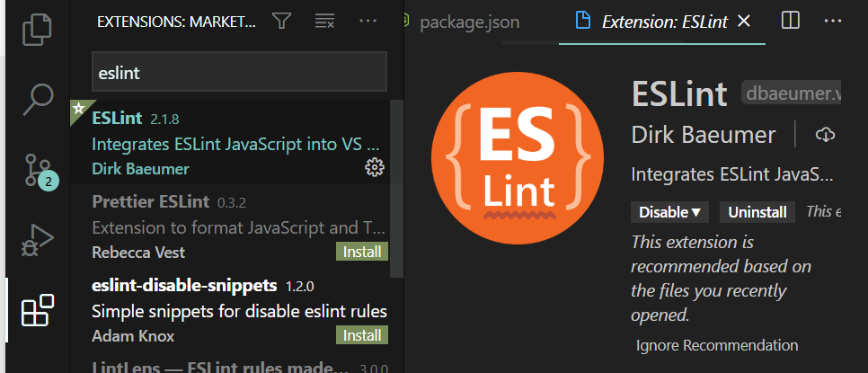Click the Integrates ESLint description in details
The image size is (868, 373).
point(731,175)
